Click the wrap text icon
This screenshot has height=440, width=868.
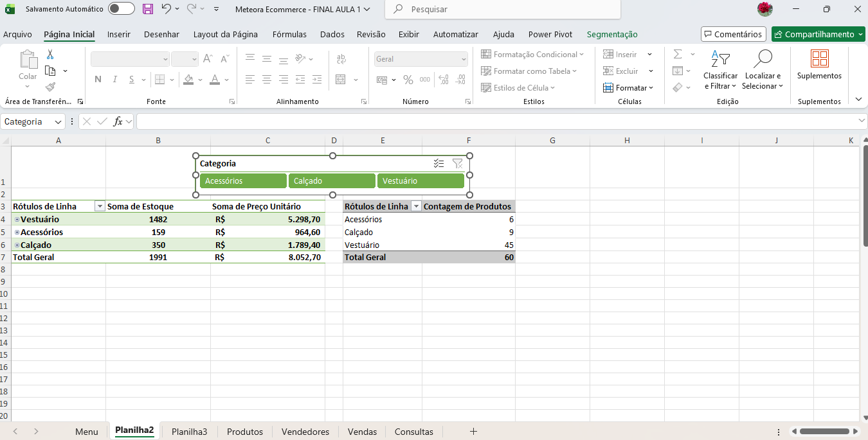(340, 59)
